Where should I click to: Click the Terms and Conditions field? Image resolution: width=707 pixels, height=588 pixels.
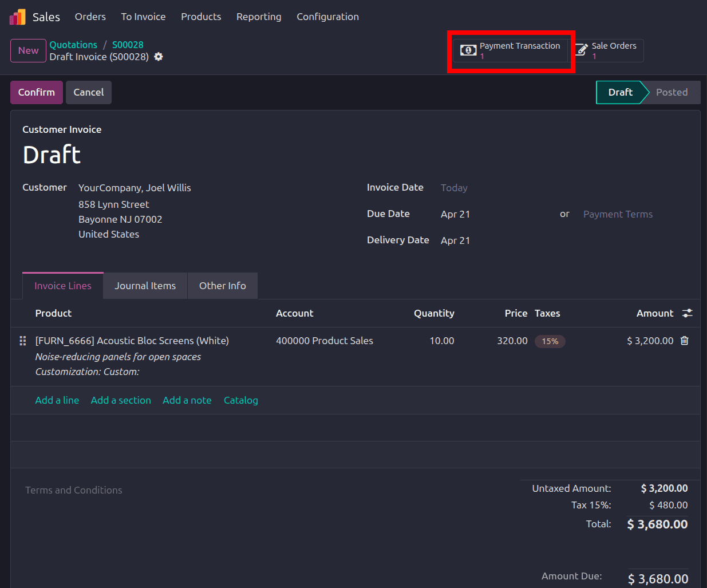[x=73, y=490]
